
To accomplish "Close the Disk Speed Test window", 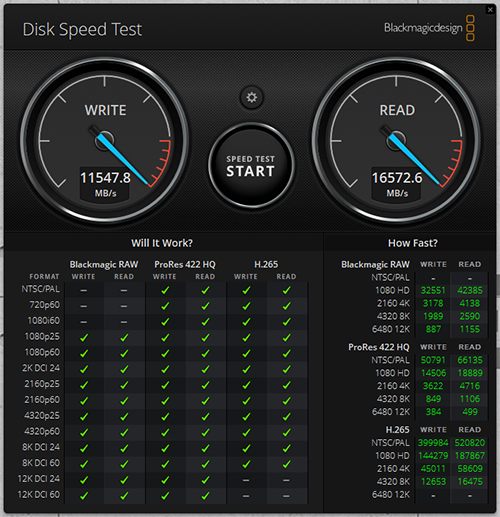I will (x=490, y=10).
